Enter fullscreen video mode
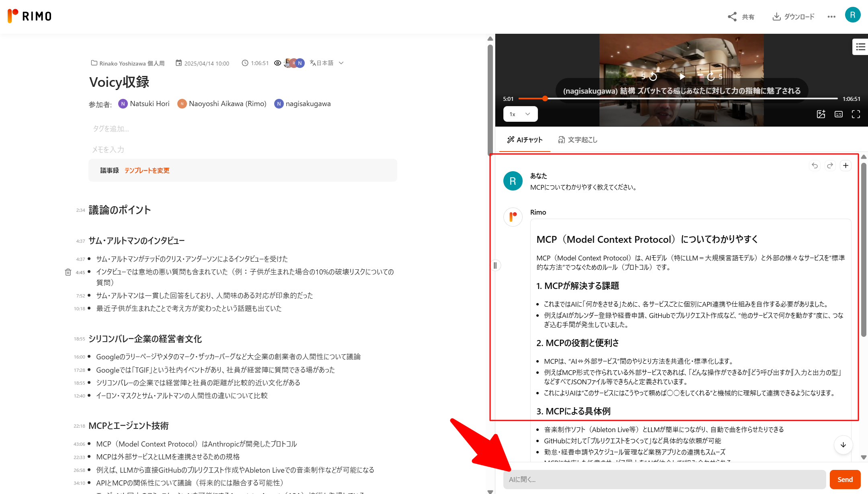 (856, 114)
